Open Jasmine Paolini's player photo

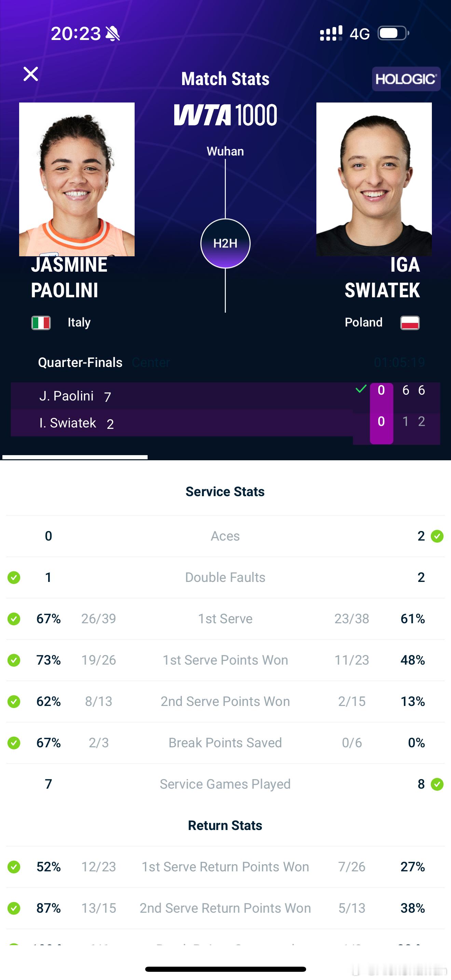(x=77, y=179)
